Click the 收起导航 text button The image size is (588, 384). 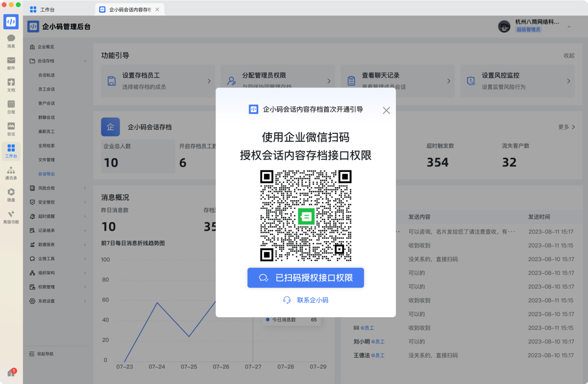coord(45,354)
